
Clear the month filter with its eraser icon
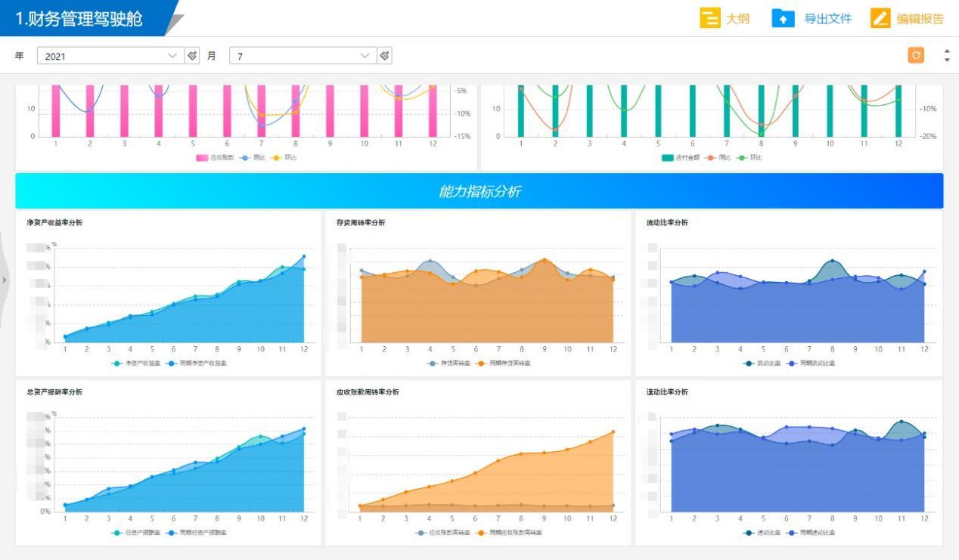pyautogui.click(x=384, y=55)
